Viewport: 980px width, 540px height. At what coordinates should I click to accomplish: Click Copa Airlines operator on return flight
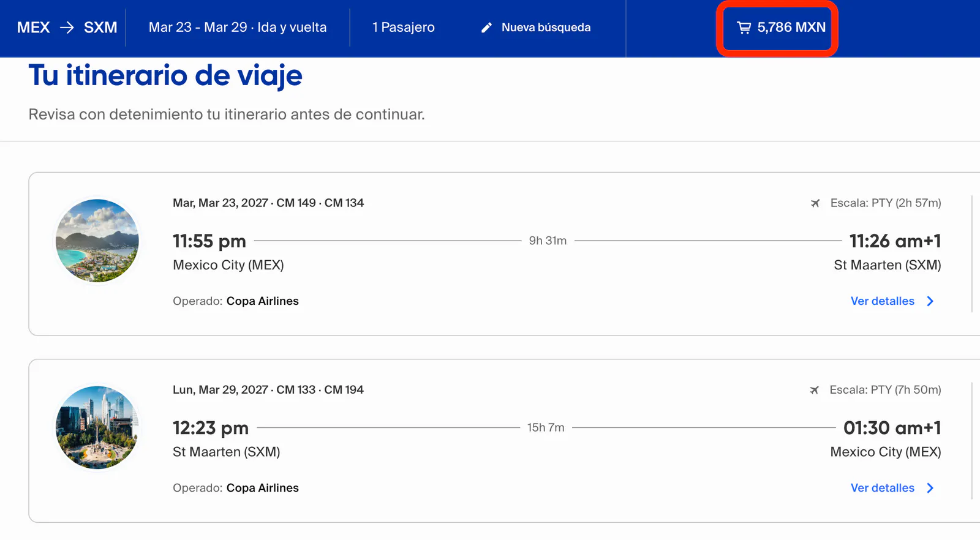point(263,488)
